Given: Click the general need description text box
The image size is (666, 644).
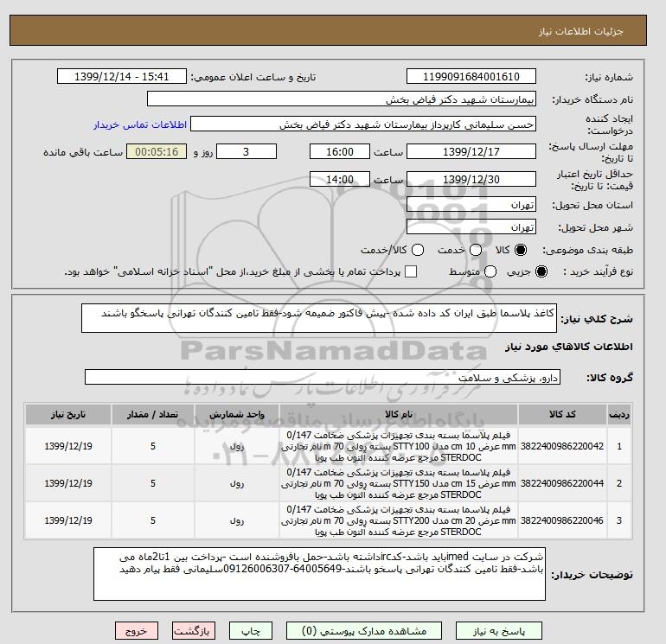Looking at the screenshot, I should coord(319,318).
